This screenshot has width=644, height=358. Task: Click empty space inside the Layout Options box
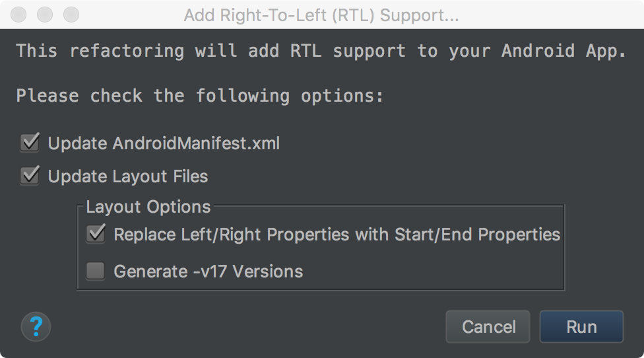429,271
